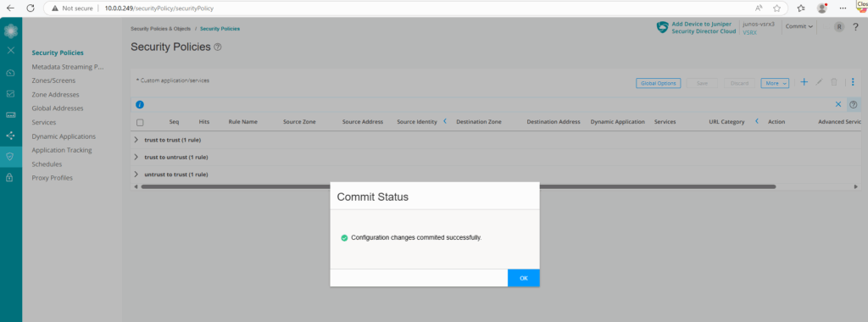Add a new policy with the plus icon
The height and width of the screenshot is (322, 868).
[804, 82]
